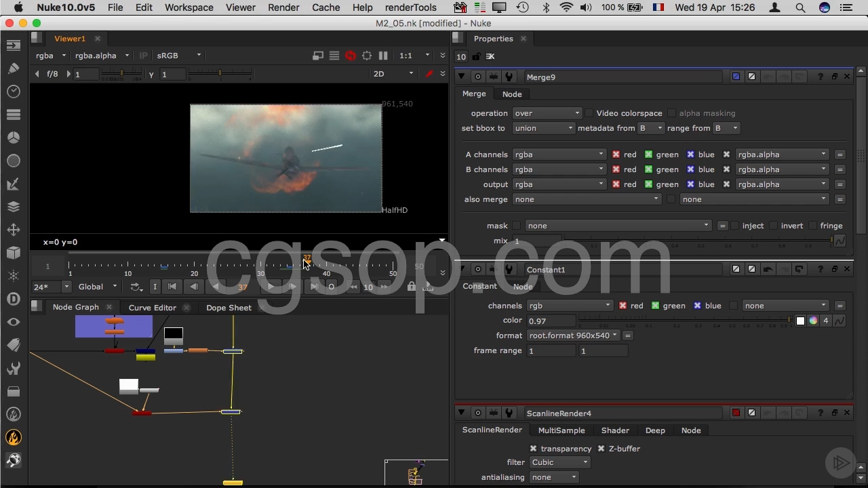Open the set bbox to union dropdown
868x488 pixels.
pyautogui.click(x=543, y=128)
